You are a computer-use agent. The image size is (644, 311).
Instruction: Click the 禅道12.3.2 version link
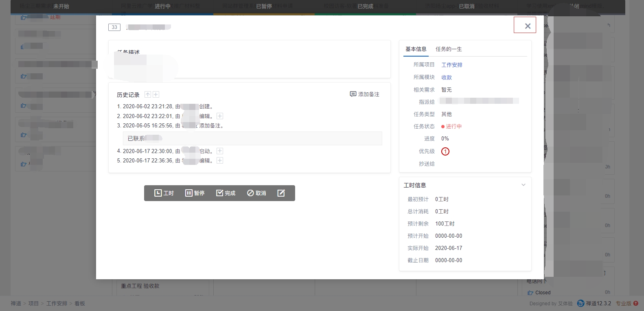pyautogui.click(x=598, y=303)
